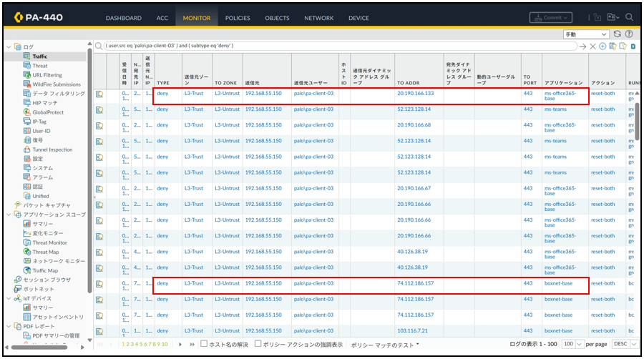Open the Commit dropdown button
Viewport: 644px width, 359px height.
pos(551,18)
